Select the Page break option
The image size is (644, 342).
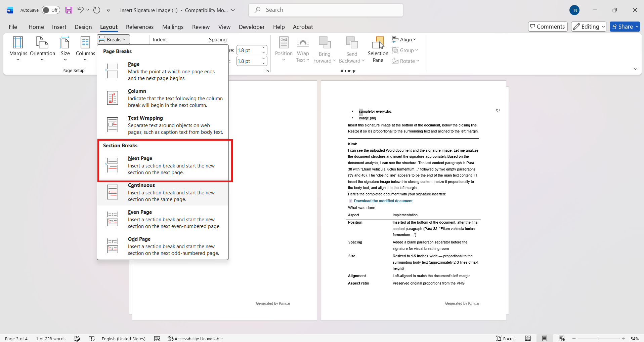click(x=163, y=71)
